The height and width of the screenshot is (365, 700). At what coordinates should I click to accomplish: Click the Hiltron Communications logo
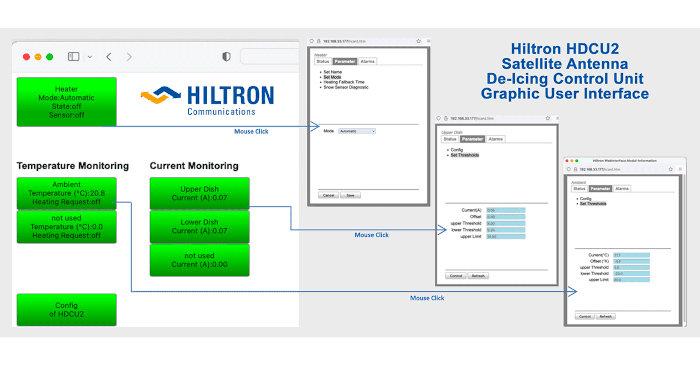point(208,101)
